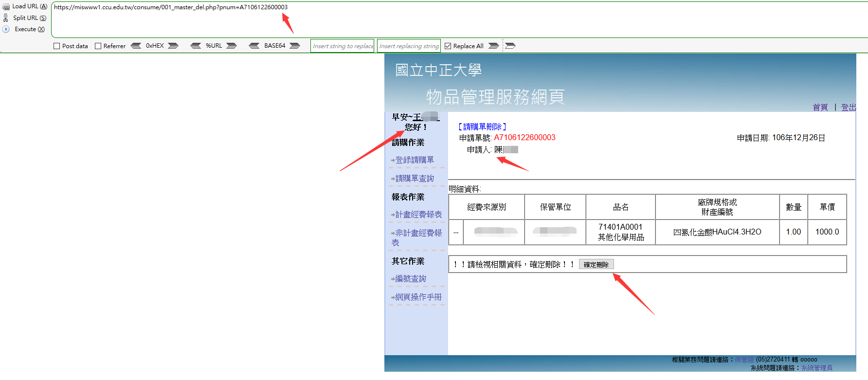Click the 0xHEX encode right arrow
868x380 pixels.
coord(173,46)
